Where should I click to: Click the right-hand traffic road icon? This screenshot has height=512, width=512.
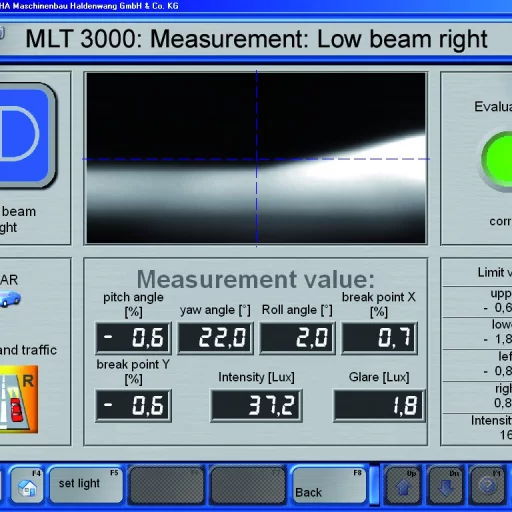tap(18, 399)
